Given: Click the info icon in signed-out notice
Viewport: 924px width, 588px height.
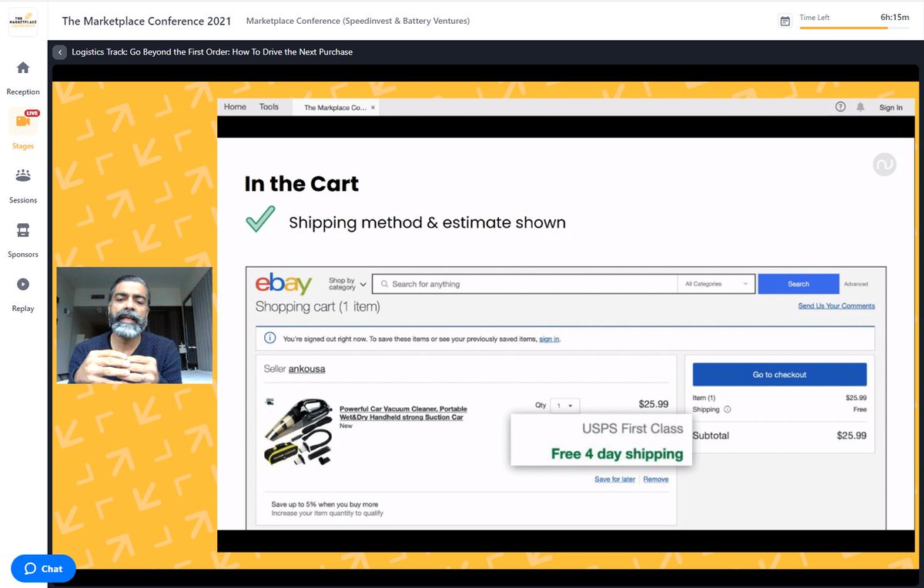Looking at the screenshot, I should pyautogui.click(x=269, y=338).
